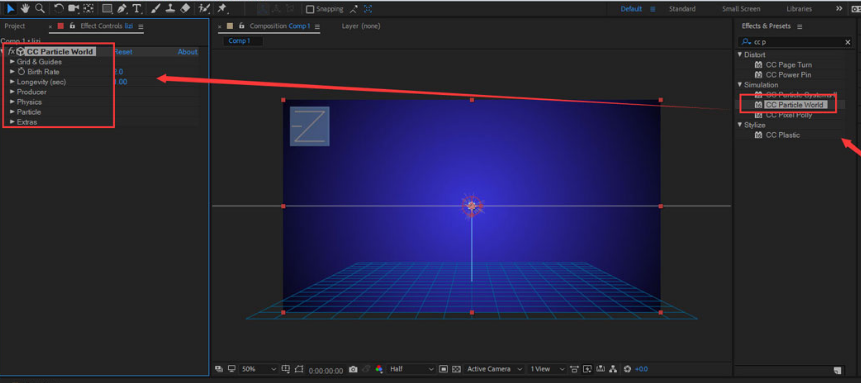Select the Rotation tool
Viewport: 861px width, 383px height.
[59, 9]
